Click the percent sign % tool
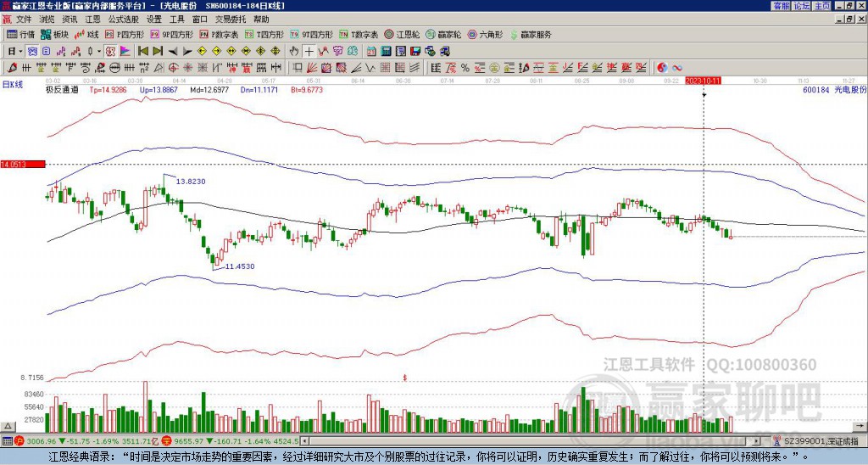The height and width of the screenshot is (465, 868). click(465, 68)
